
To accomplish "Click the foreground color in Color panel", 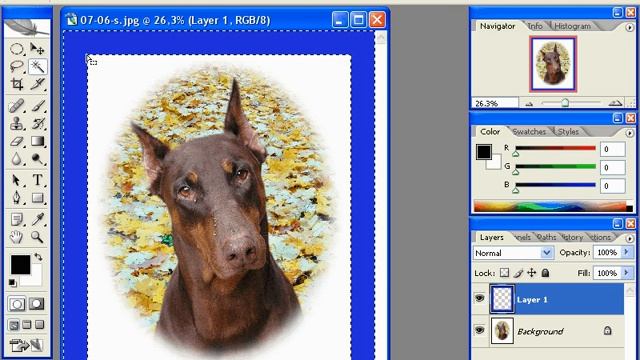I will [484, 152].
